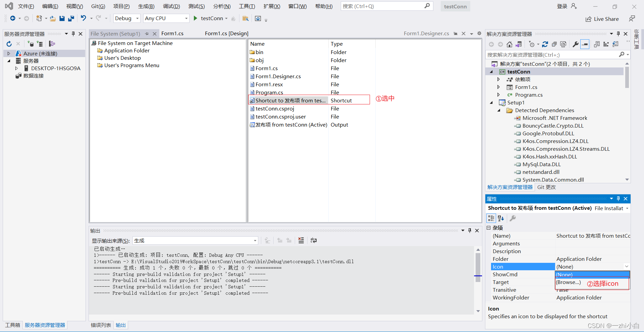Select Application Folder in File System tree
This screenshot has height=332, width=644.
click(x=127, y=51)
